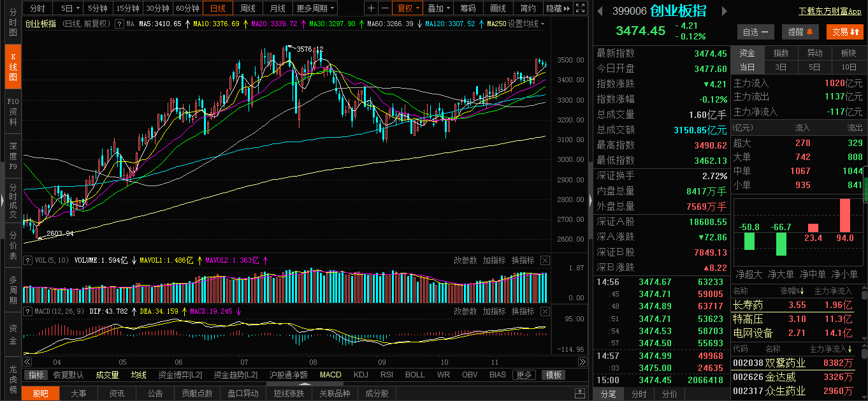
Task: Expand the 更多周期 dropdown
Action: pos(315,8)
